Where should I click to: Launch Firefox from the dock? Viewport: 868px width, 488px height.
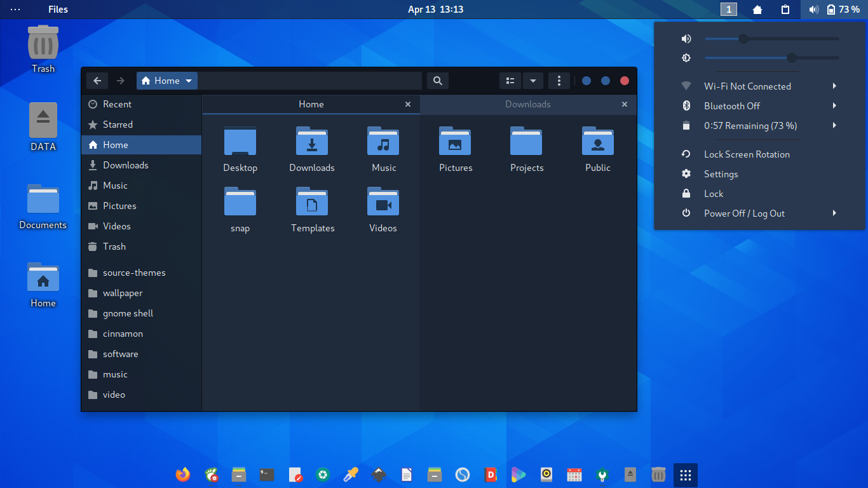coord(183,475)
